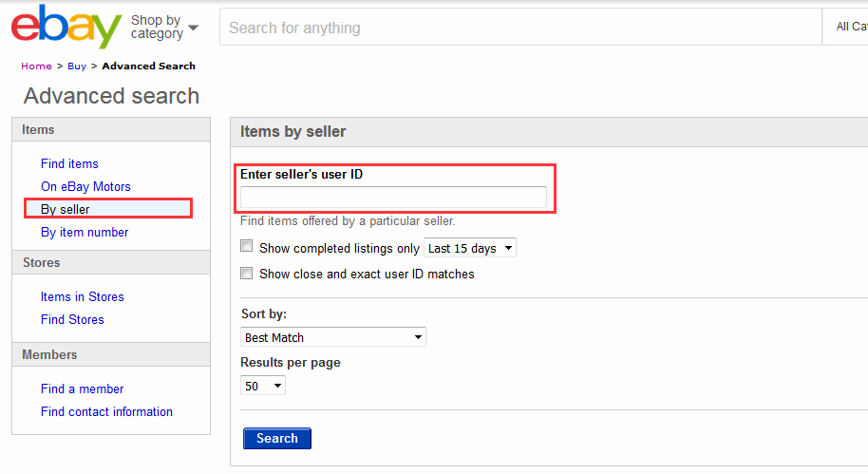Check Show close and exact user ID matches
Viewport: 868px width, 474px height.
coord(247,274)
